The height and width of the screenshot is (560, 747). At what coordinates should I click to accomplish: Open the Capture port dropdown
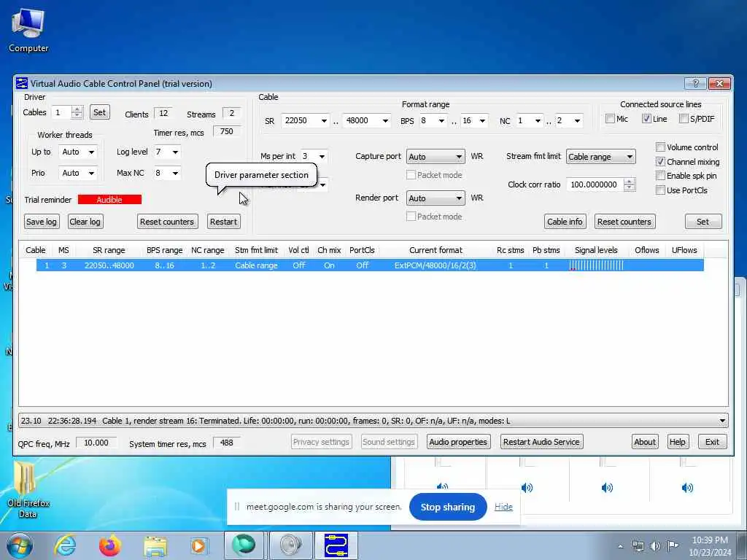[436, 157]
